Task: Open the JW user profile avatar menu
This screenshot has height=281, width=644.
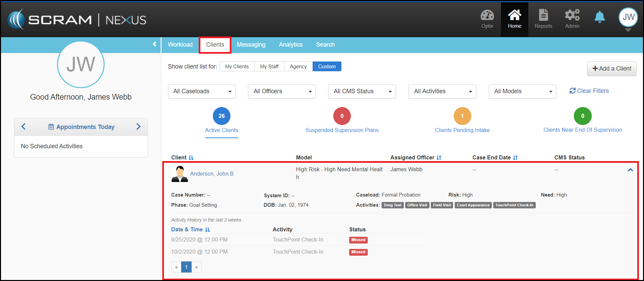Action: (628, 17)
